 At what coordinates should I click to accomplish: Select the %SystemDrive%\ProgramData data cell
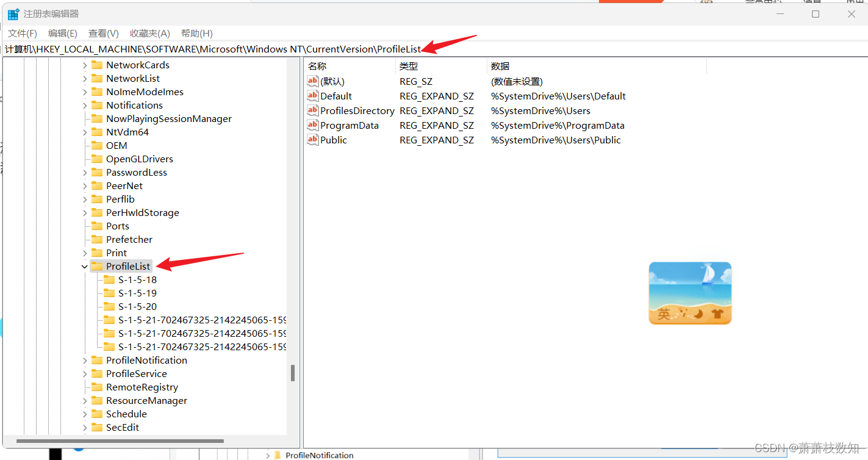[558, 126]
